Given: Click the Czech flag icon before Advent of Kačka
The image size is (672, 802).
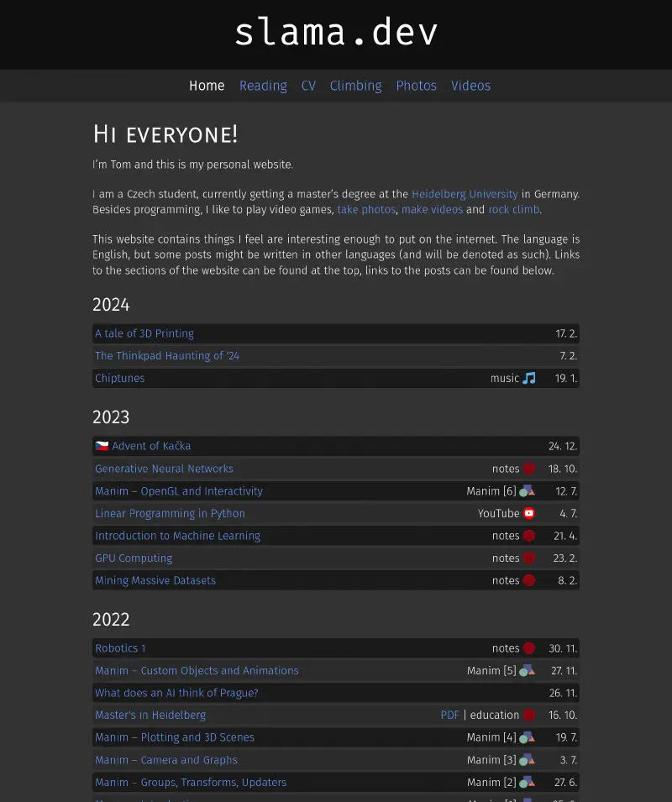Looking at the screenshot, I should tap(102, 446).
